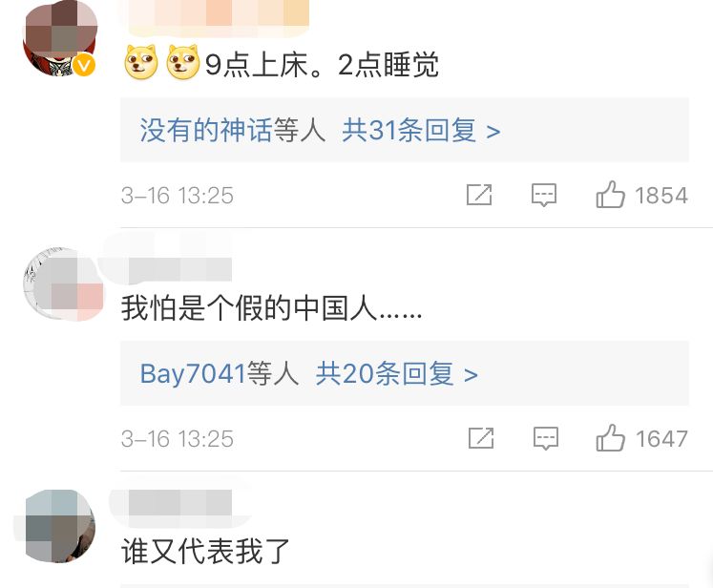Like the 9点上床 comment with 1854 likes

coord(610,195)
